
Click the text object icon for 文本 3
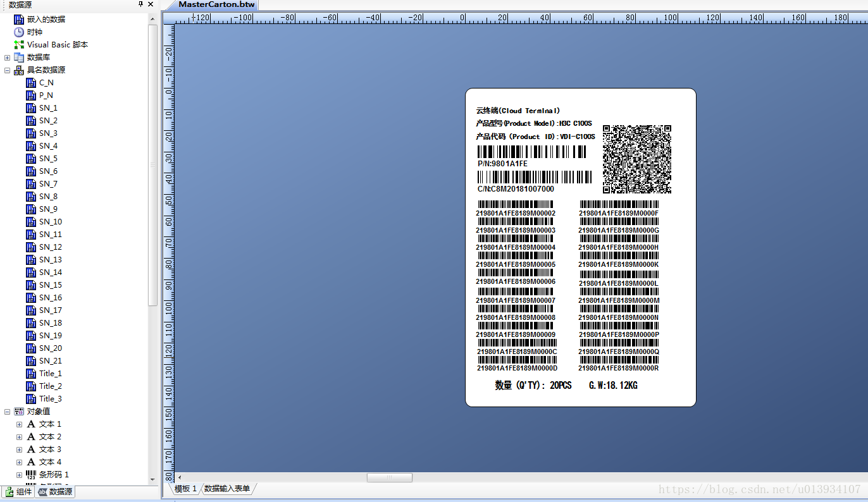pyautogui.click(x=31, y=450)
